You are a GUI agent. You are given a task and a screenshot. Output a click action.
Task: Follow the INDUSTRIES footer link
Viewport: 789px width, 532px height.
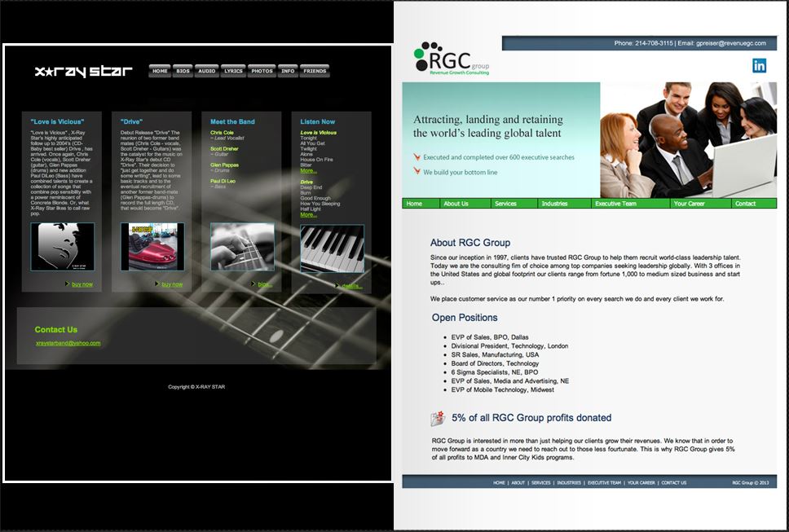pos(569,483)
